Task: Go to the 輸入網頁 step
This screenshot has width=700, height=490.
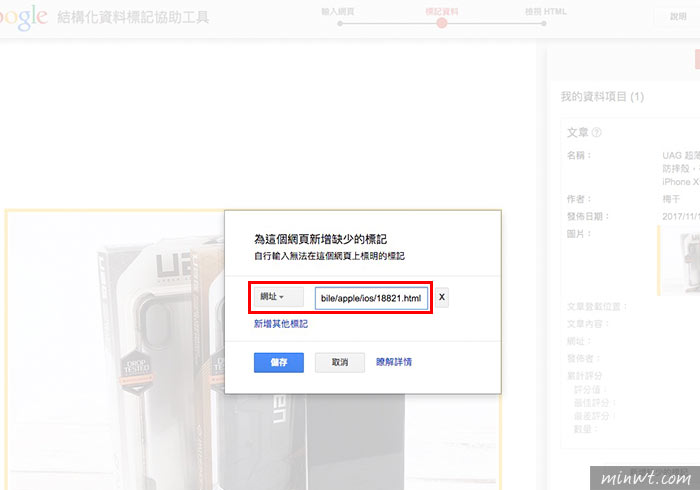Action: (338, 12)
